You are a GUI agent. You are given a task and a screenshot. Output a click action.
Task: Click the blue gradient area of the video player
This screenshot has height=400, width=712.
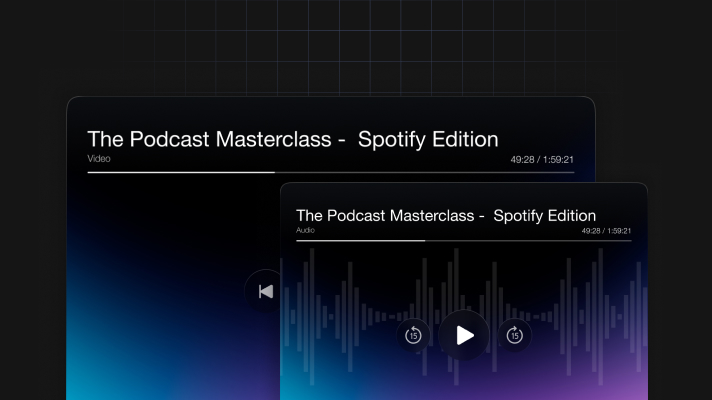click(x=110, y=370)
